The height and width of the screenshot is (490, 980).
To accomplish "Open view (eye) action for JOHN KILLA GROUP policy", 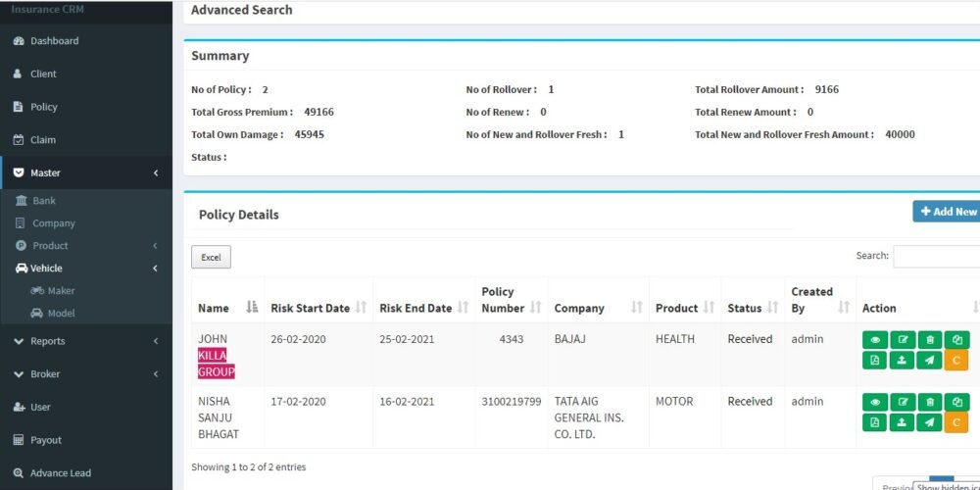I will coord(875,340).
